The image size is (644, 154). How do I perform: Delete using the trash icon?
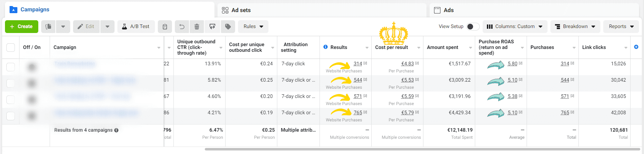(x=197, y=27)
